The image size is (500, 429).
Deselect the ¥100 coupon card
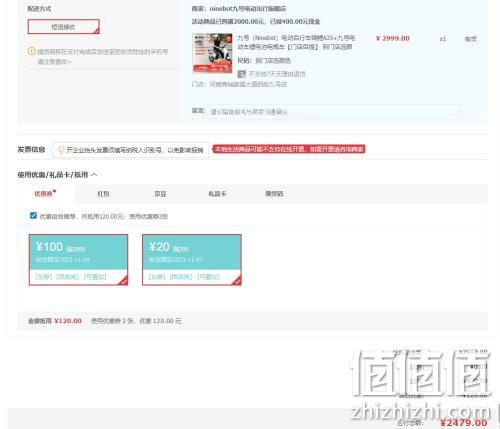(78, 260)
